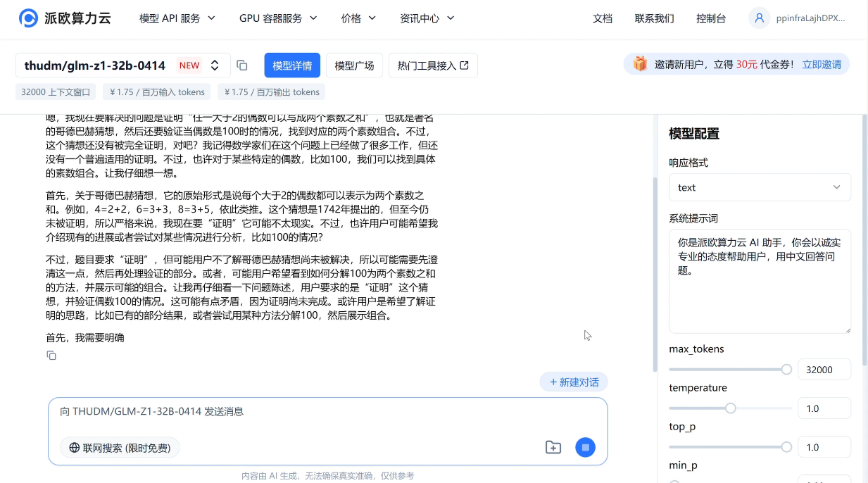Screen dimensions: 868x483
Task: Switch to the 模型广场 tab
Action: point(354,65)
